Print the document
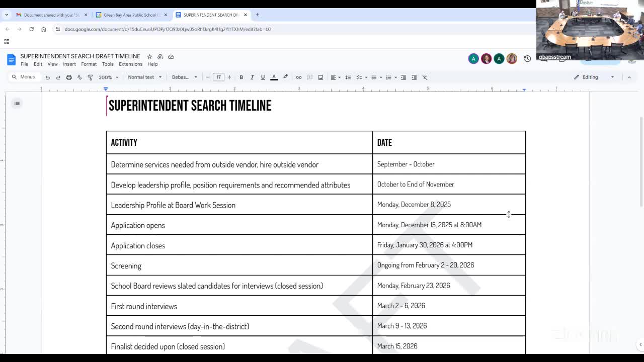The width and height of the screenshot is (644, 362). click(x=69, y=77)
